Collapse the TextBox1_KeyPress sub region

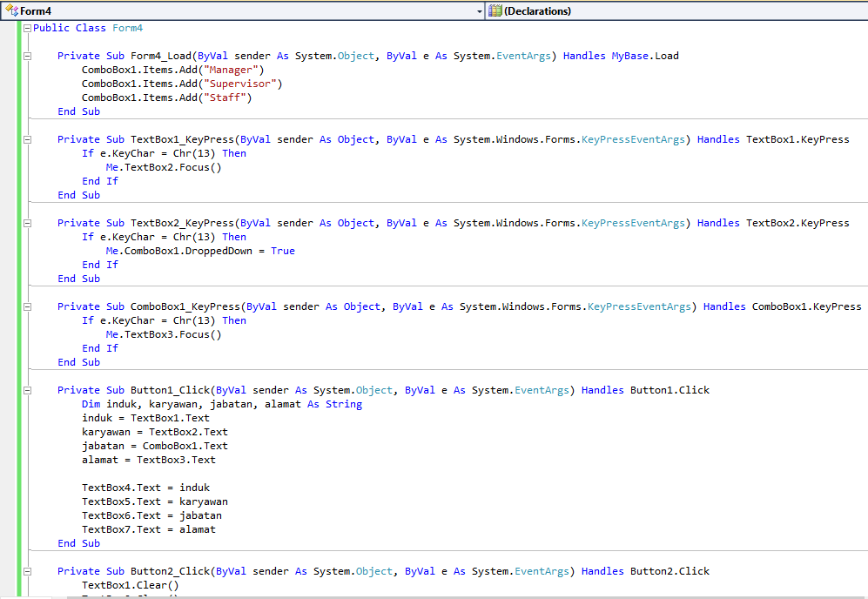[27, 139]
